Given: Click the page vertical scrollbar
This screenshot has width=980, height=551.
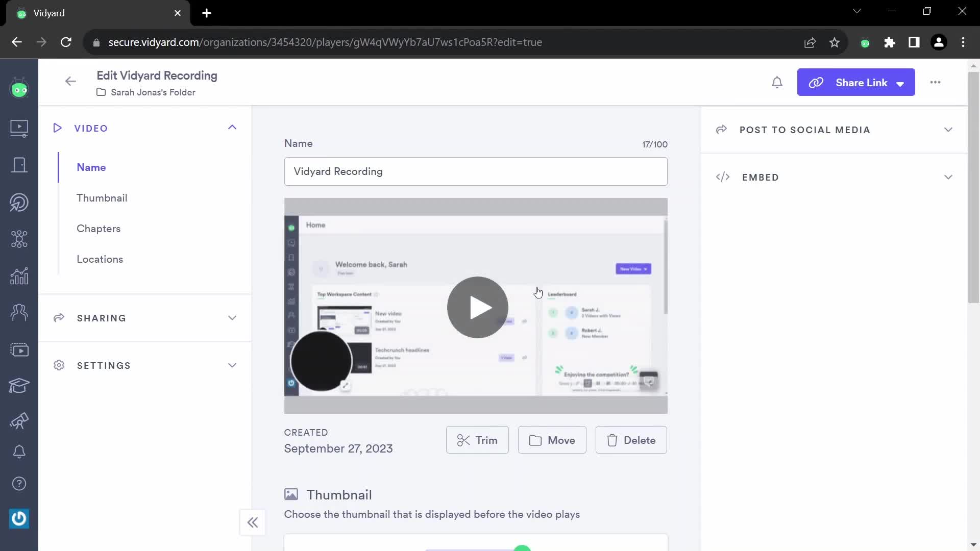Looking at the screenshot, I should pos(973,187).
